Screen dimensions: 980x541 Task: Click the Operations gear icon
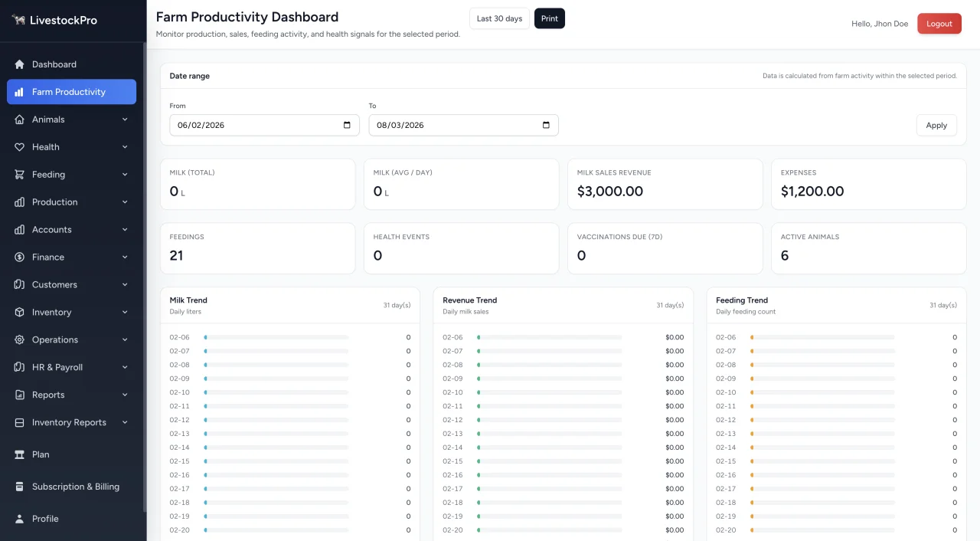(19, 340)
